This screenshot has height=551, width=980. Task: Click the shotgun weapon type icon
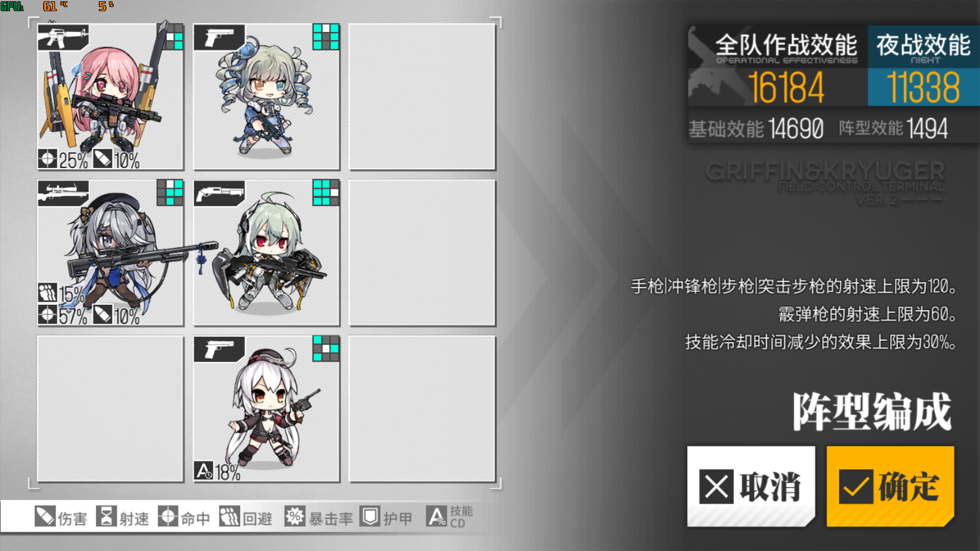[x=219, y=194]
